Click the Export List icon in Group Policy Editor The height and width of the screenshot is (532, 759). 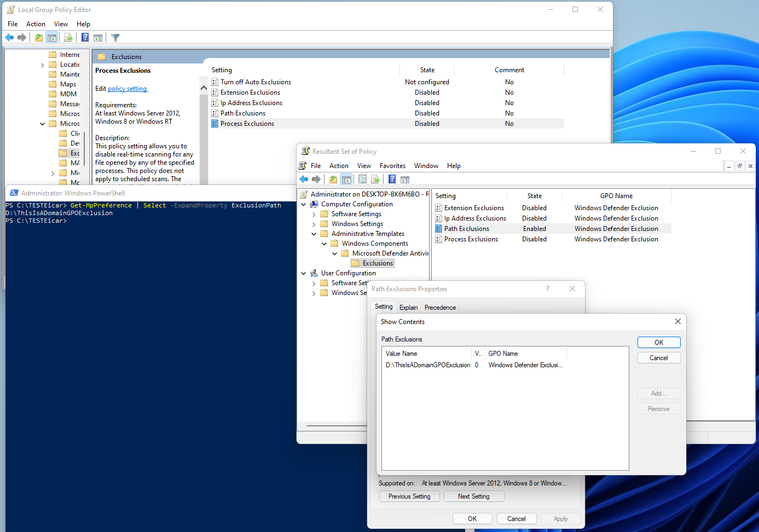[x=68, y=37]
